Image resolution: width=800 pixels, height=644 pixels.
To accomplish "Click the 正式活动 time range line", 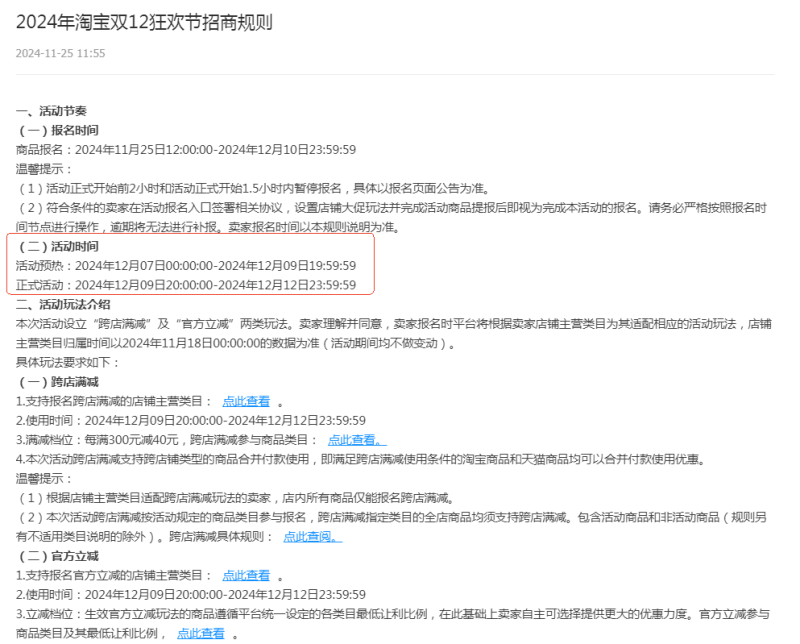I will (186, 285).
